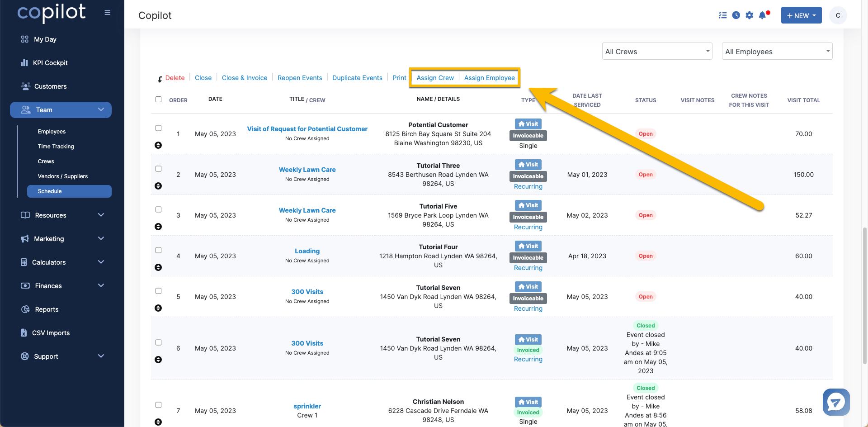The height and width of the screenshot is (427, 868).
Task: Expand the Marketing sidebar section
Action: (x=62, y=239)
